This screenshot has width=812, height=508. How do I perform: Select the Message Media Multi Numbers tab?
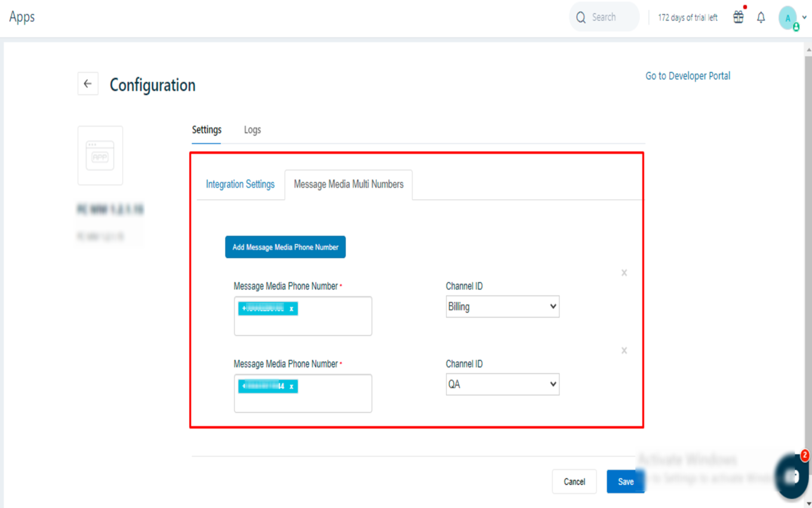coord(349,184)
